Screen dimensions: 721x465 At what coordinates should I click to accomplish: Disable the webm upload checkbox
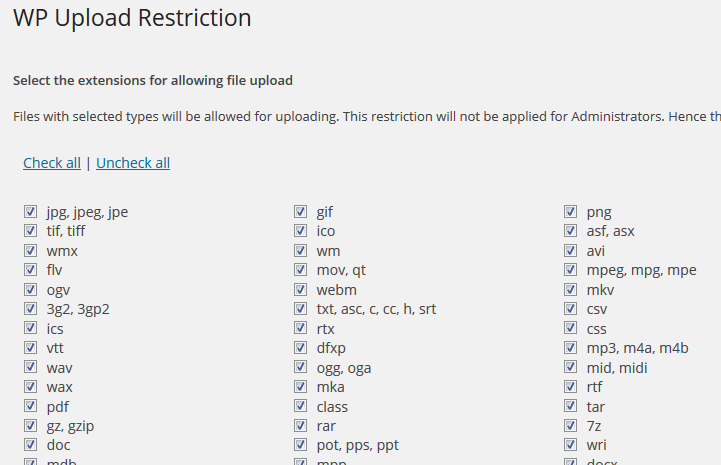click(300, 290)
